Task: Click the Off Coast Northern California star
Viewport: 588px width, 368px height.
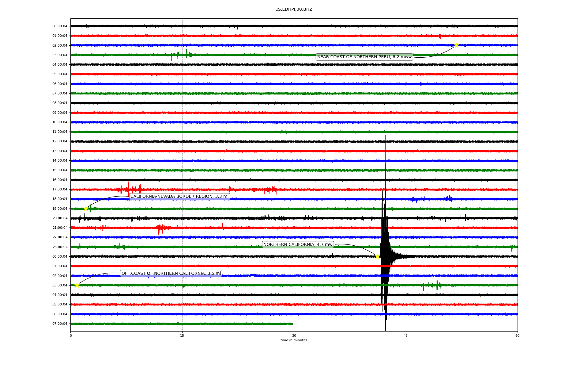Action: (x=77, y=285)
